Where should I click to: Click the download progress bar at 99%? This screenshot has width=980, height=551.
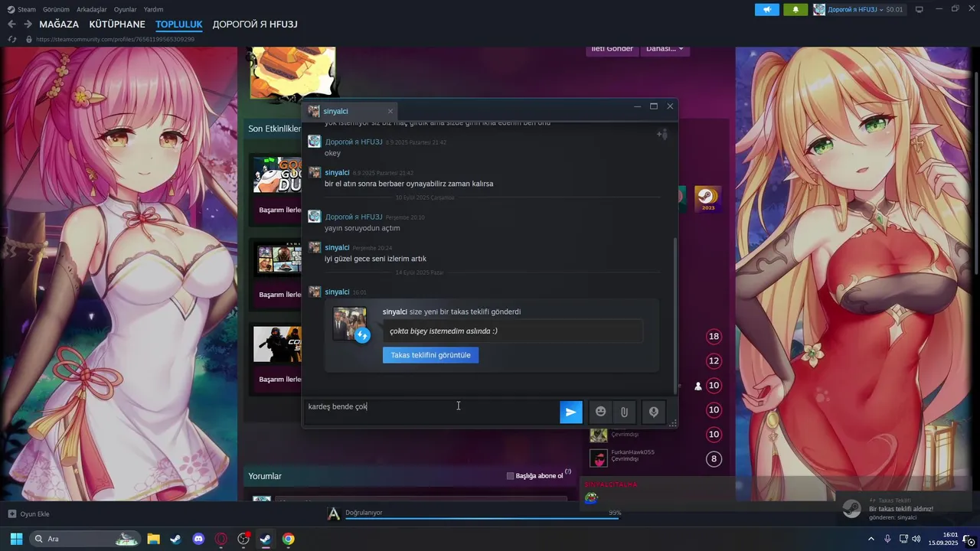(481, 518)
